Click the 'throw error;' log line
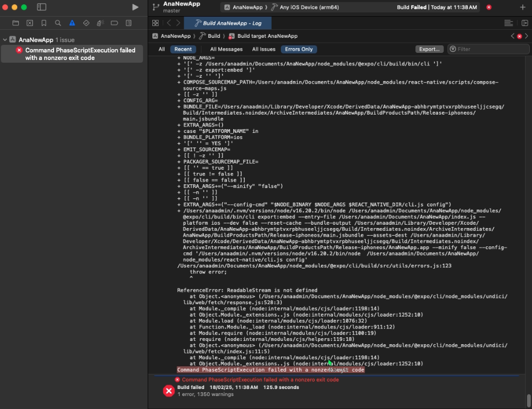The image size is (532, 409). pyautogui.click(x=208, y=272)
